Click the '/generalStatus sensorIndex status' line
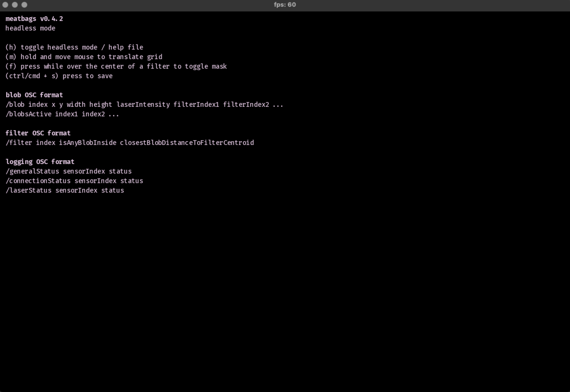570x392 pixels. tap(69, 171)
